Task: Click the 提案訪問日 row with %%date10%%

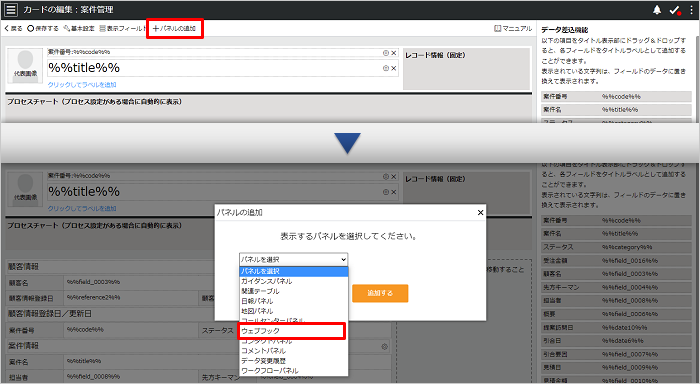Action: (616, 327)
